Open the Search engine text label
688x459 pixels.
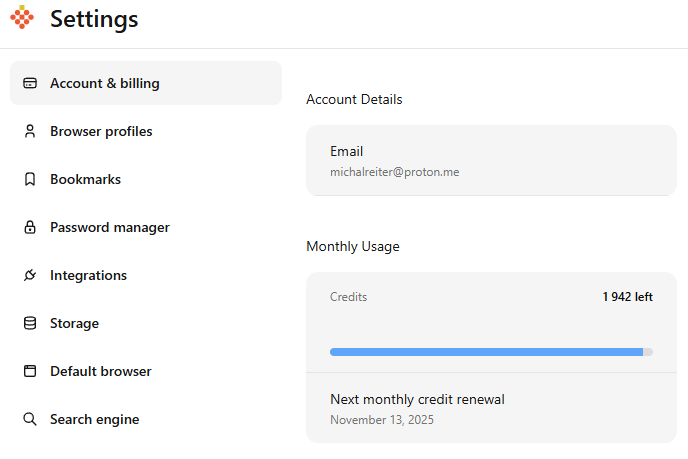(x=94, y=419)
